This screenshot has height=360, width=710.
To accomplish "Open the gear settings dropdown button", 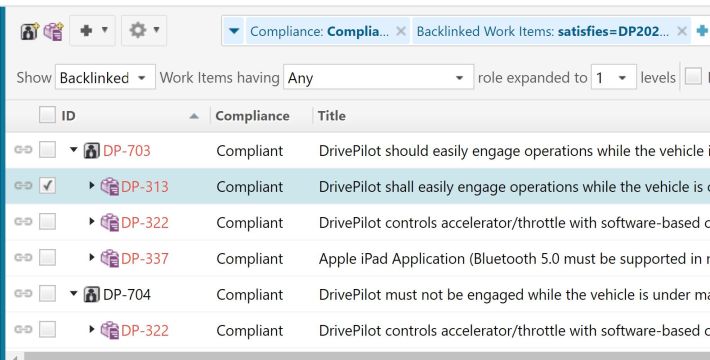I will (x=144, y=31).
